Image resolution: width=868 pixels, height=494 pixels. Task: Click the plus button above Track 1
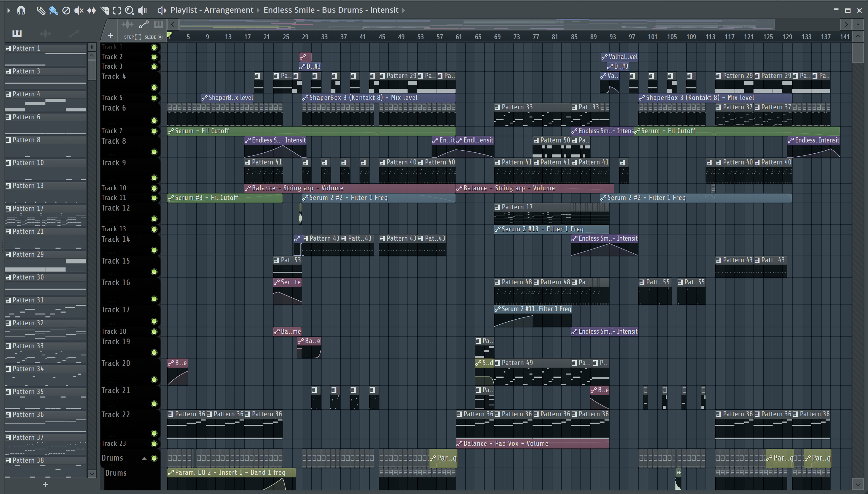tap(110, 35)
